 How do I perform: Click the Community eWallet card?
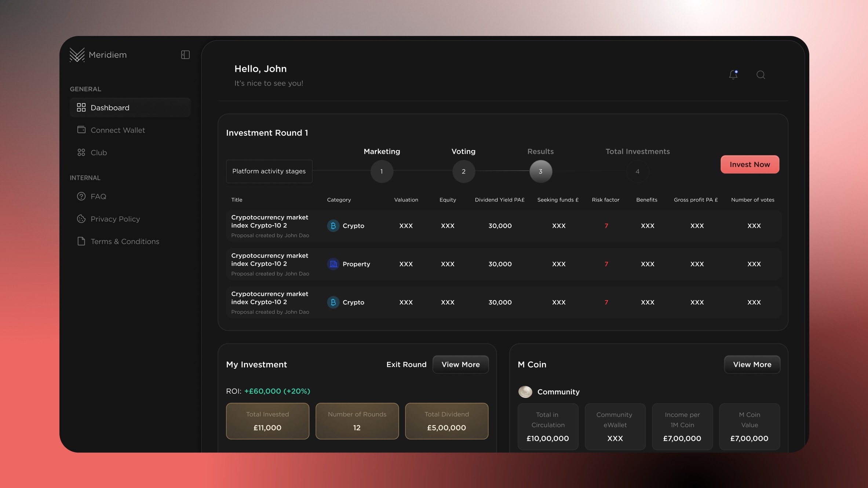click(615, 426)
